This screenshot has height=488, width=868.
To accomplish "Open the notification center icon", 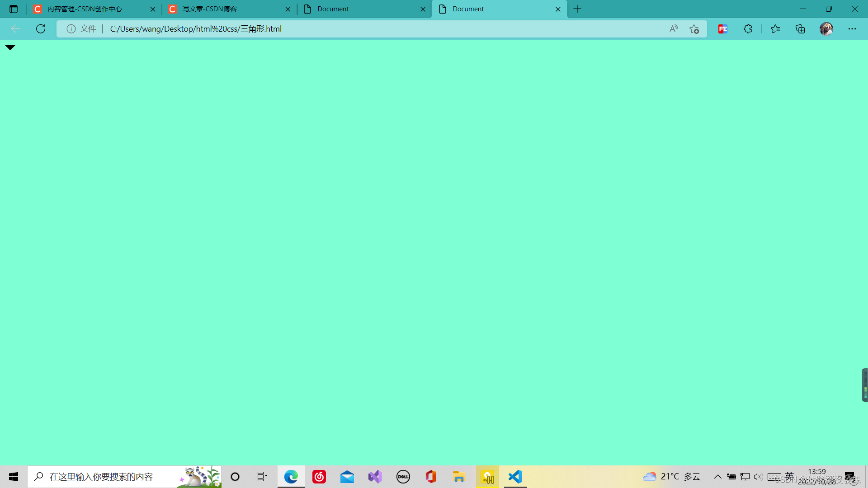I will click(x=850, y=477).
